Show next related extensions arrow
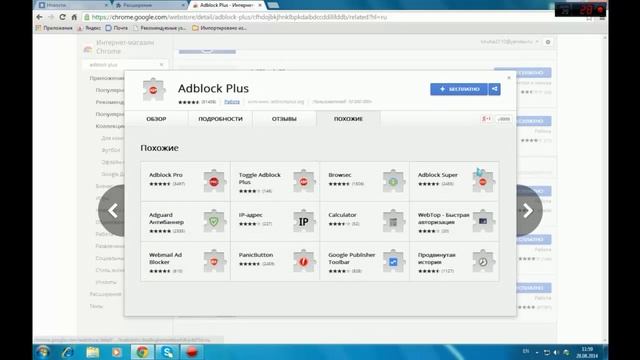Viewport: 640px width, 360px height. [529, 211]
